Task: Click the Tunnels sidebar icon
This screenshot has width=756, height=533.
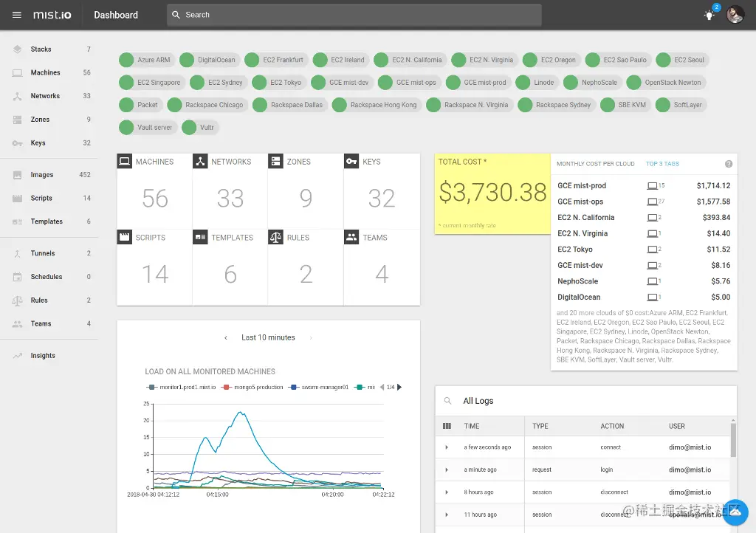Action: (x=18, y=253)
